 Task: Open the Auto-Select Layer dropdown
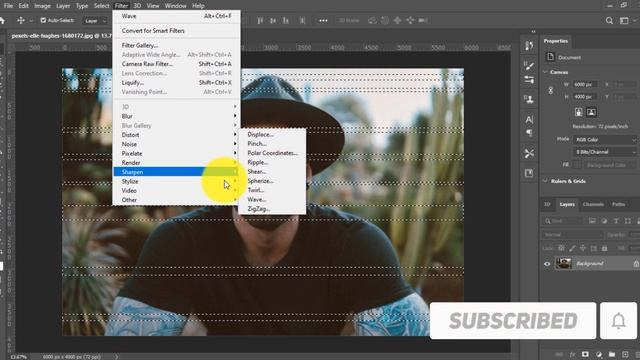95,20
